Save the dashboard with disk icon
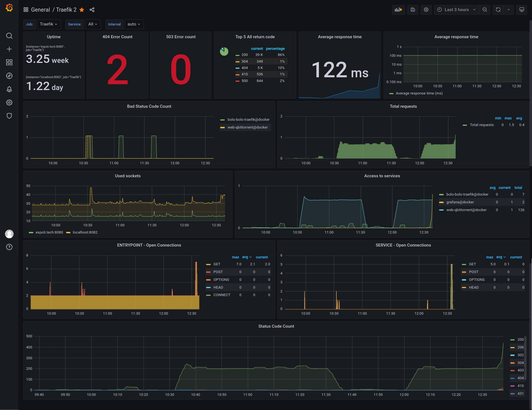532x410 pixels. point(413,10)
